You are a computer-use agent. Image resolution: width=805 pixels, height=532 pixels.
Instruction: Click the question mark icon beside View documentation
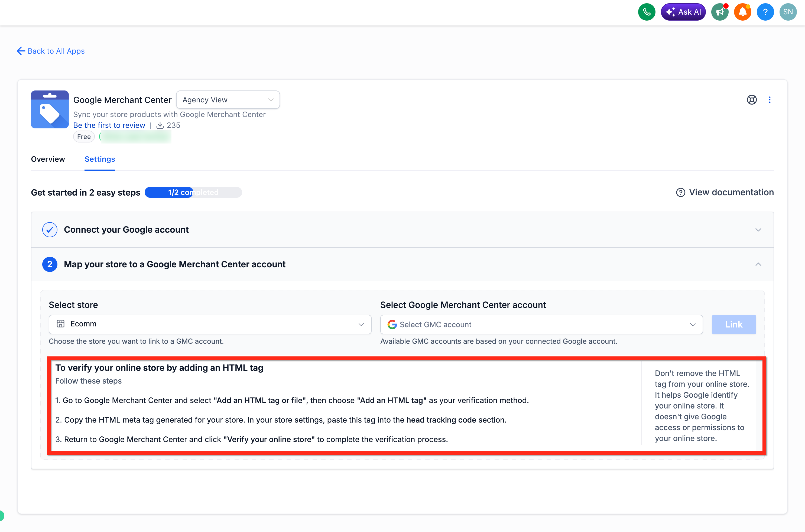tap(680, 192)
